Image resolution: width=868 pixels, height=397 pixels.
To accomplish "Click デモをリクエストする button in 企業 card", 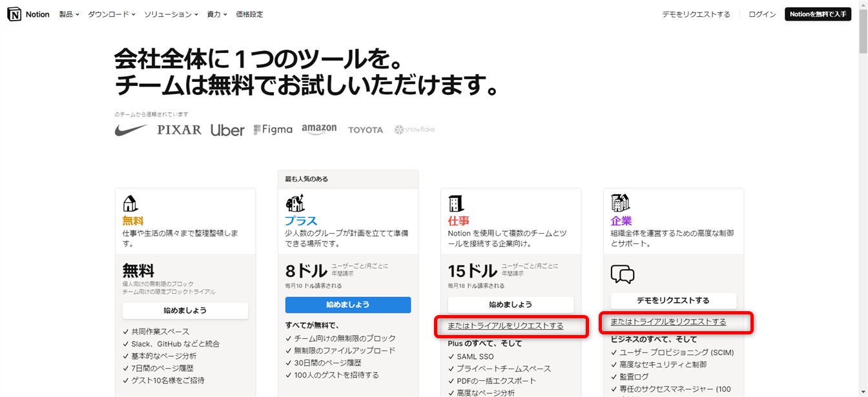I will point(673,301).
